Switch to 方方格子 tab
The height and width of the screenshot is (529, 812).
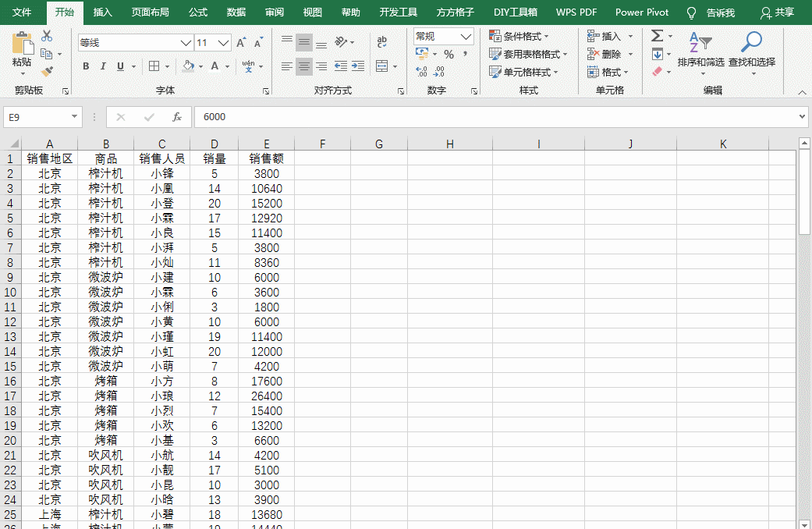pyautogui.click(x=456, y=12)
